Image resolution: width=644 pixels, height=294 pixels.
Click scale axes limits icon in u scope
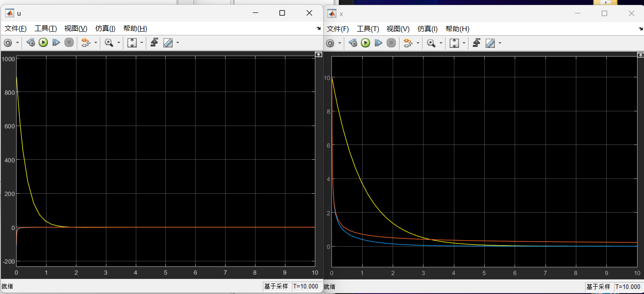(132, 43)
